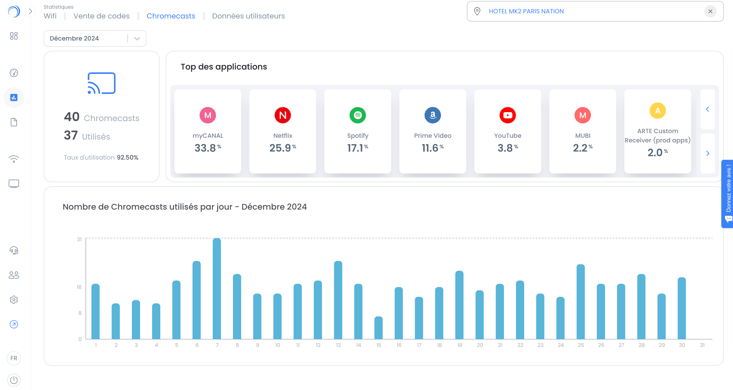
Task: Click the location pin icon
Action: 477,11
